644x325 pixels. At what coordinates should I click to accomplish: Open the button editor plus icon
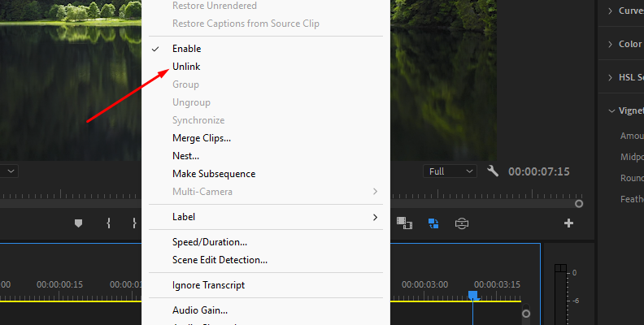coord(568,223)
